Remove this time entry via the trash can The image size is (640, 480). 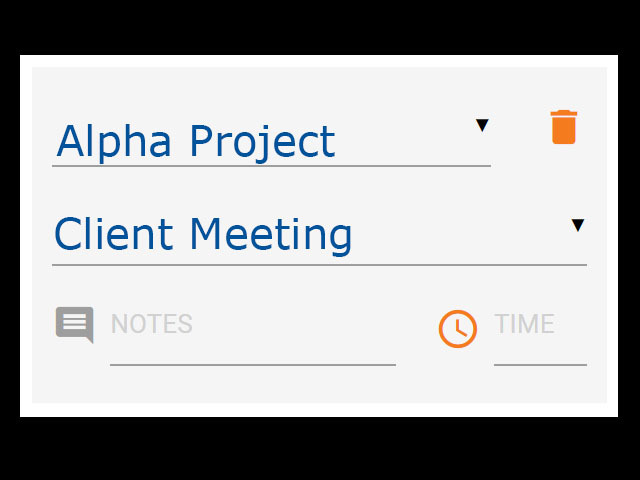(x=564, y=127)
